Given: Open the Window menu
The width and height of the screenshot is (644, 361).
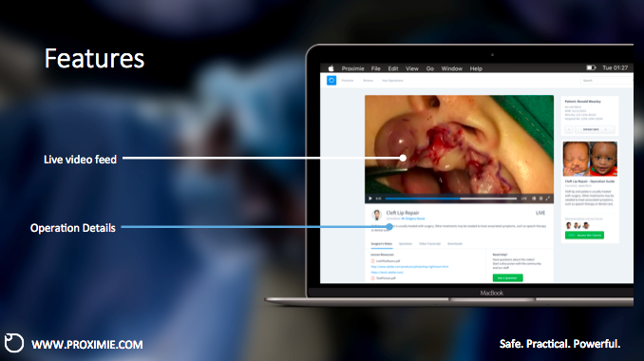Looking at the screenshot, I should coord(452,68).
